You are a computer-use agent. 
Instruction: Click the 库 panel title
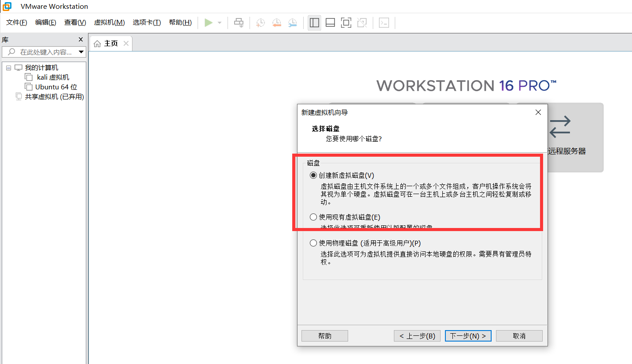(x=5, y=39)
